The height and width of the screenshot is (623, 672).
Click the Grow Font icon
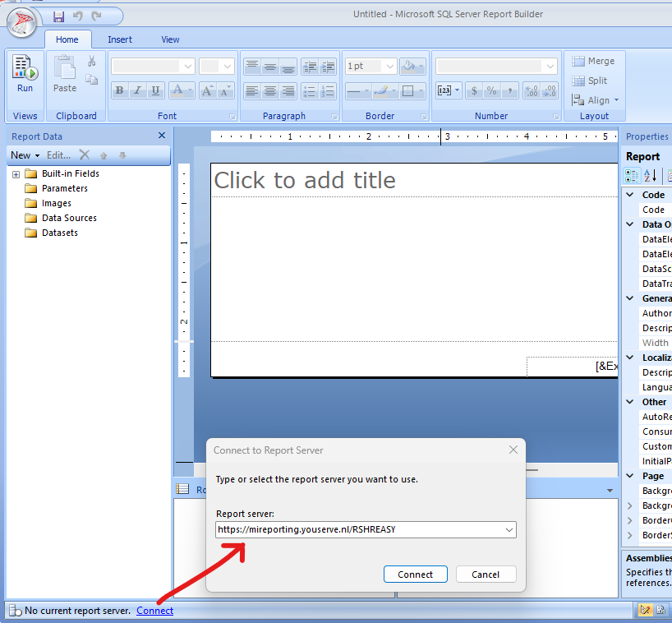(207, 90)
